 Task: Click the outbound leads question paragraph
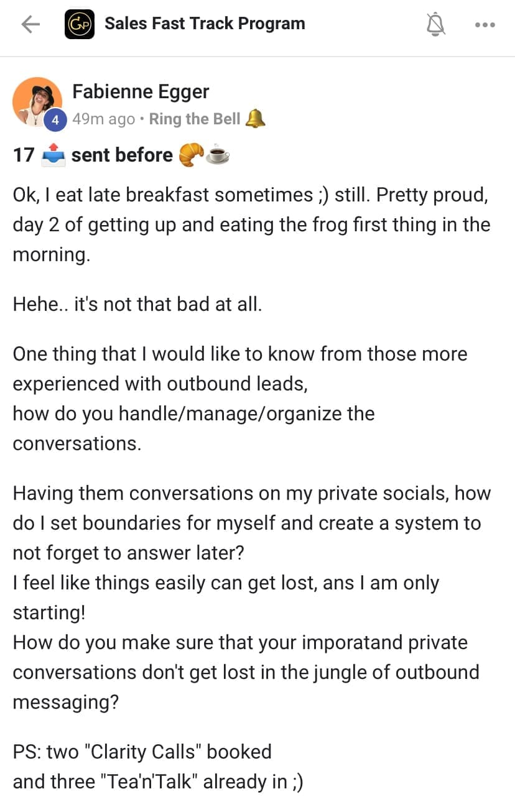pyautogui.click(x=239, y=399)
